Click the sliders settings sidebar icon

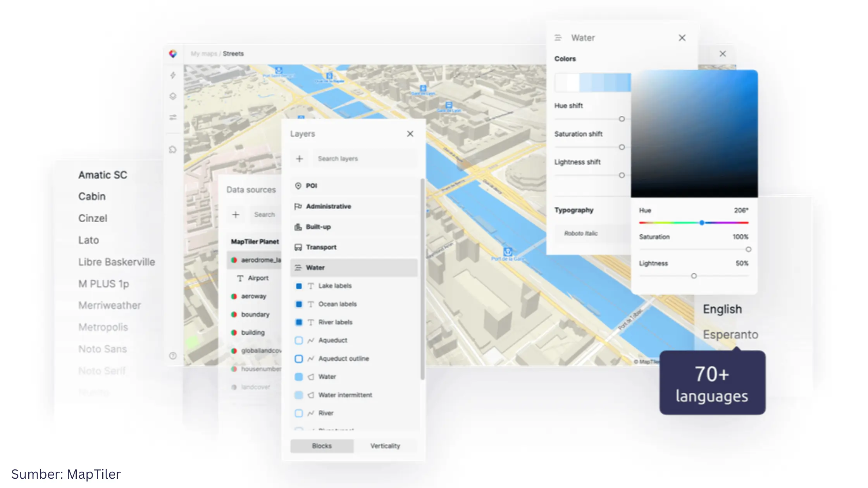pyautogui.click(x=173, y=117)
